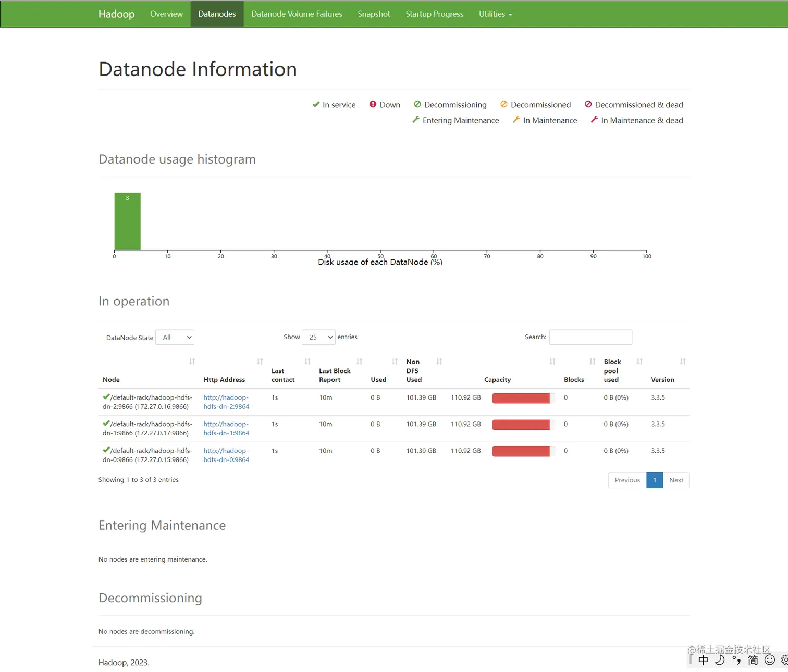Screen dimensions: 788x672
Task: Click in-service checkmark for hadoop-hdfs-dn-1
Action: click(x=106, y=424)
